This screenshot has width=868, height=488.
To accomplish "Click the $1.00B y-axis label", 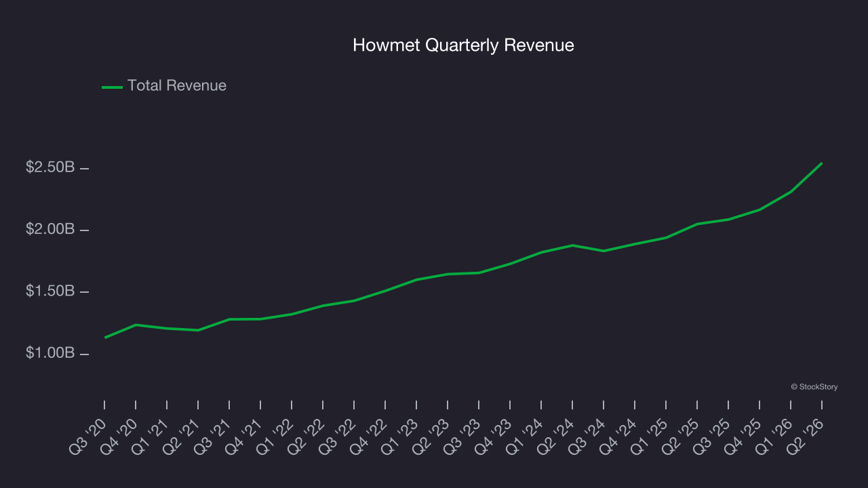I will click(50, 354).
